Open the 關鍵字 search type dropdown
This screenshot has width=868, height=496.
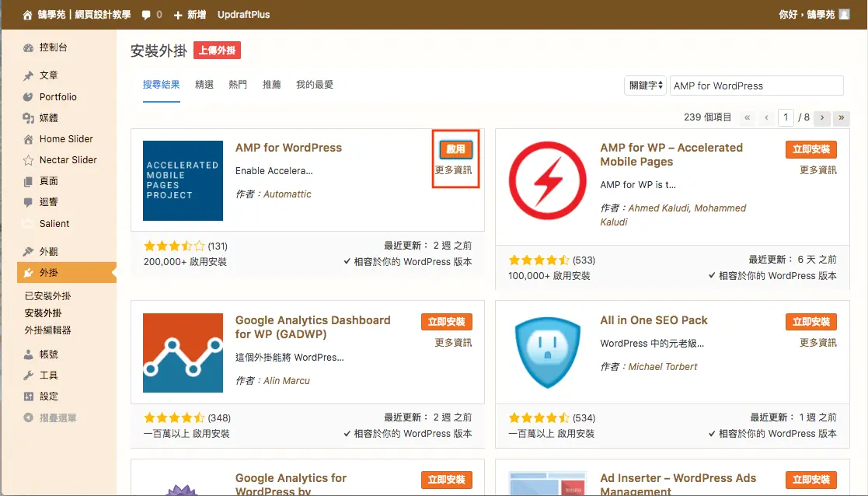point(645,86)
